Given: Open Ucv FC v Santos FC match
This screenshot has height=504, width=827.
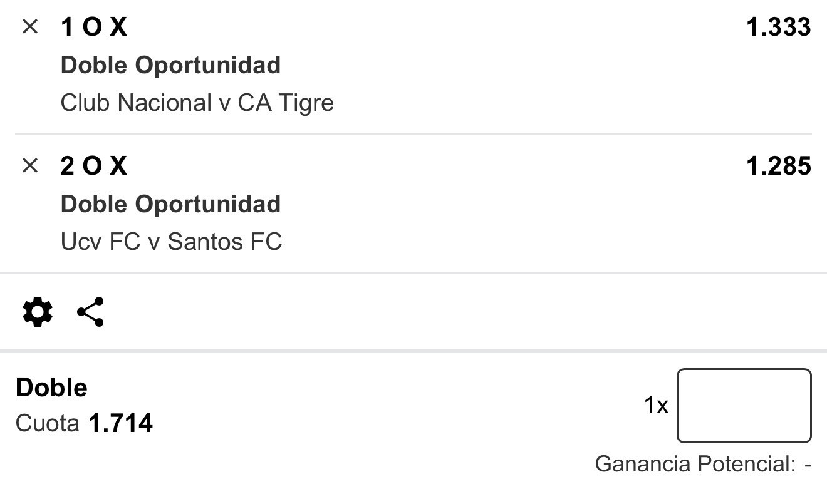Looking at the screenshot, I should pyautogui.click(x=172, y=242).
